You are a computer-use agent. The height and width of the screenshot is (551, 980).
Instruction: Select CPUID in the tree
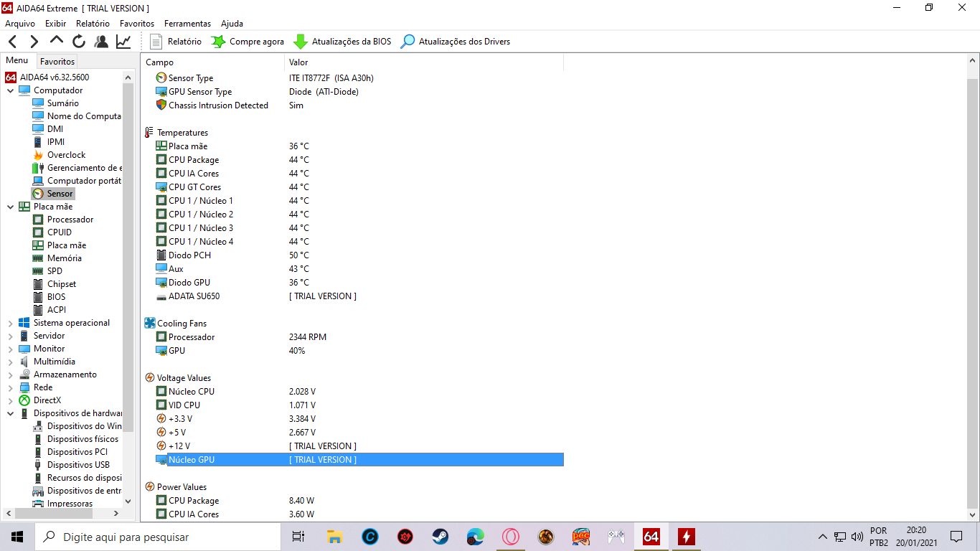point(59,232)
